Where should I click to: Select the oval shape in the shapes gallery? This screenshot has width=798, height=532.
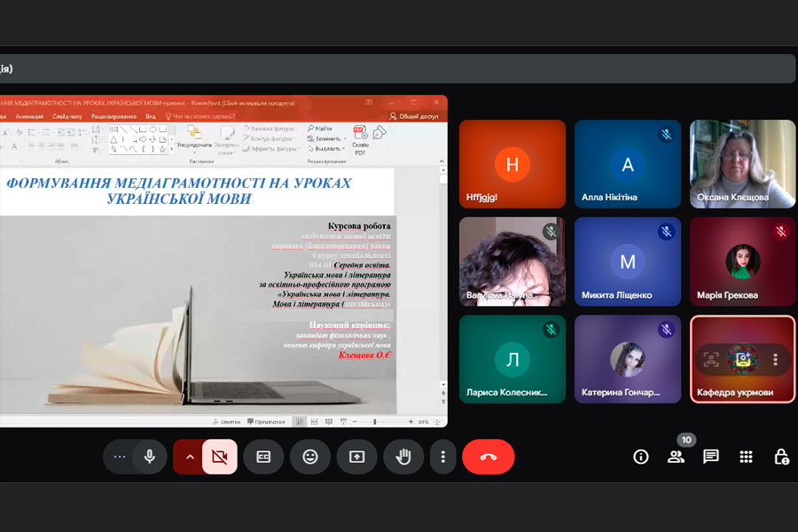153,129
